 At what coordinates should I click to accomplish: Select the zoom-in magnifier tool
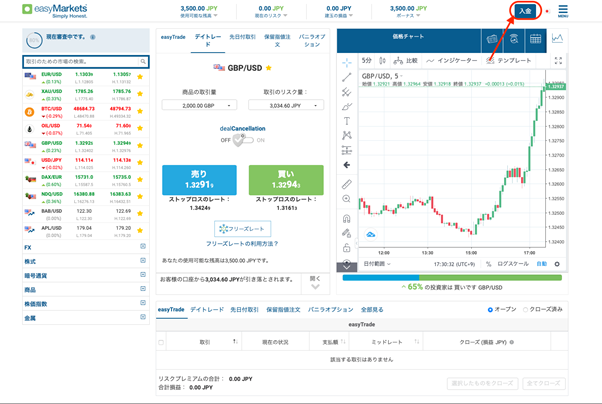347,199
